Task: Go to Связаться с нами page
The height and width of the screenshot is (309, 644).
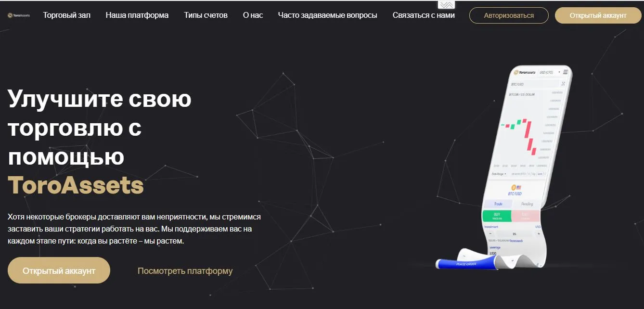Action: pyautogui.click(x=424, y=15)
